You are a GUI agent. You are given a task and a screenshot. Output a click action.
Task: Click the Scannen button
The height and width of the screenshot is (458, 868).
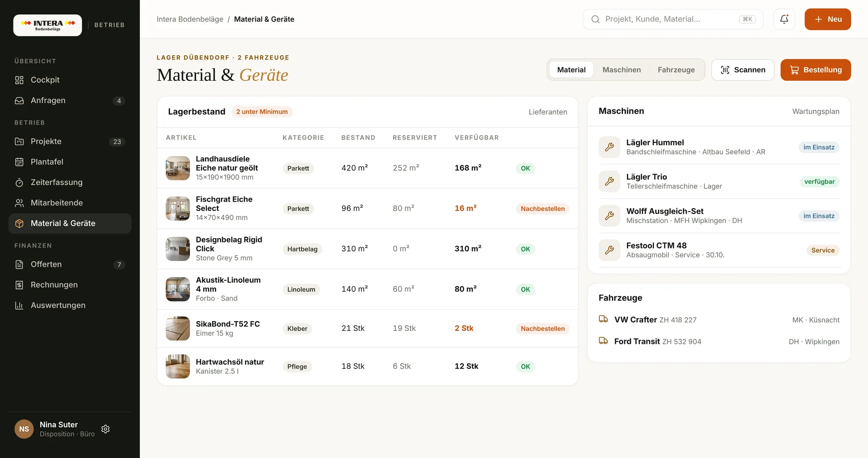(743, 70)
